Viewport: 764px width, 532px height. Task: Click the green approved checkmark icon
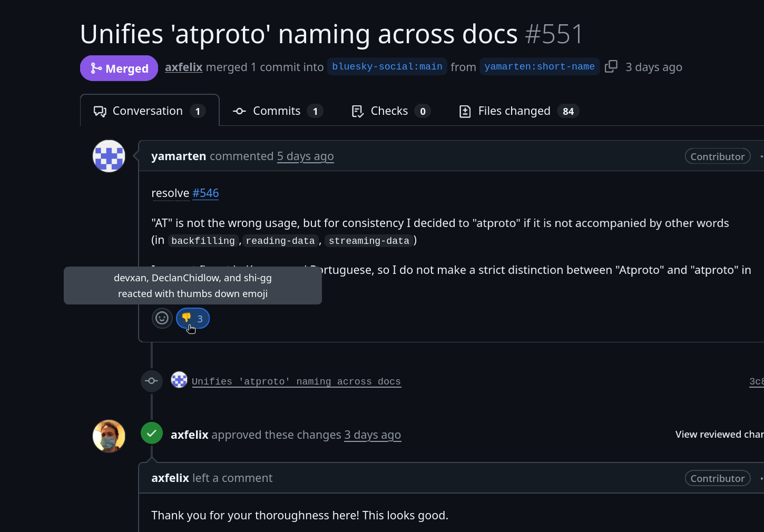pos(152,434)
